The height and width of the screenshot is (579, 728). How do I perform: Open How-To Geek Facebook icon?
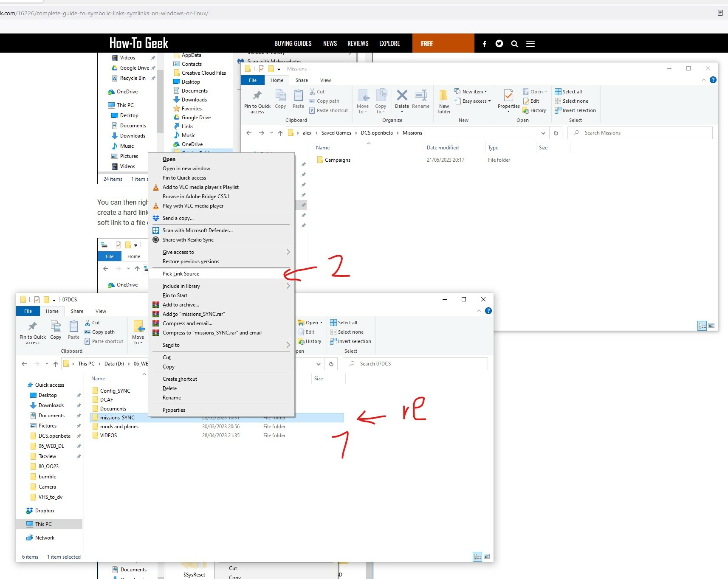pyautogui.click(x=484, y=44)
